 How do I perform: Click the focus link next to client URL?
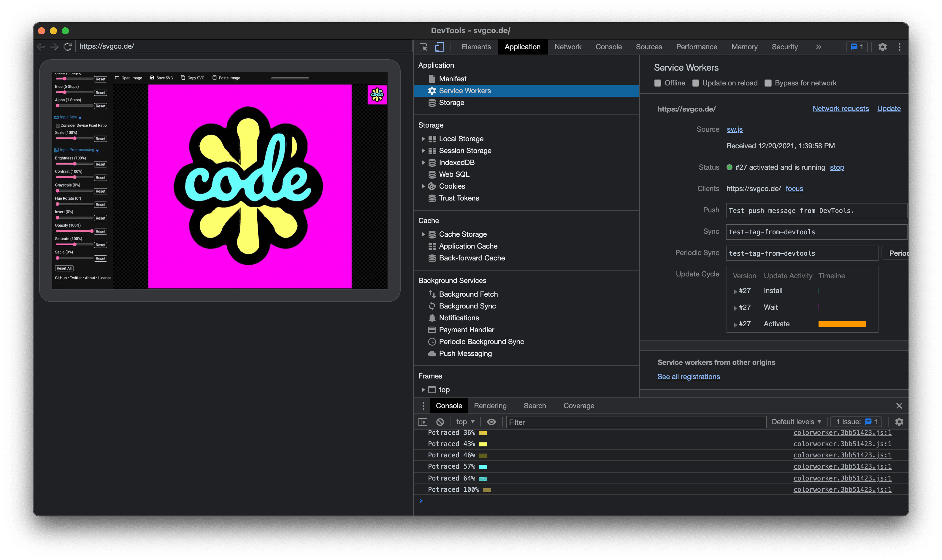[x=795, y=189]
